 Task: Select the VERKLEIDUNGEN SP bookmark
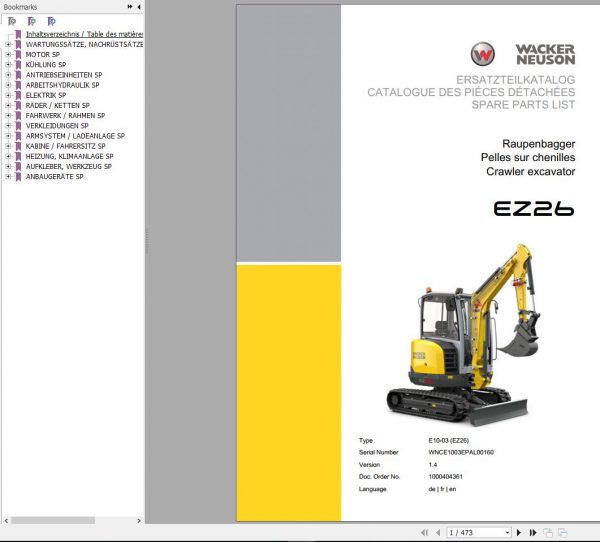(57, 126)
